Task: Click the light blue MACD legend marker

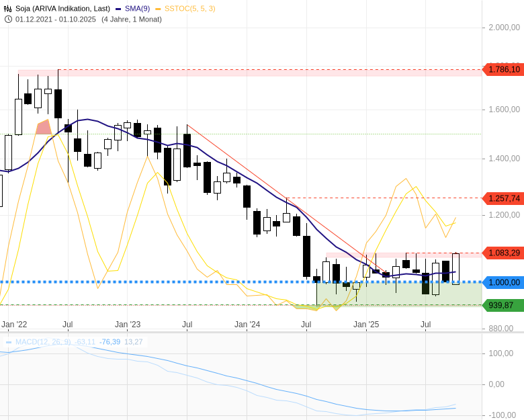Action: [x=9, y=342]
